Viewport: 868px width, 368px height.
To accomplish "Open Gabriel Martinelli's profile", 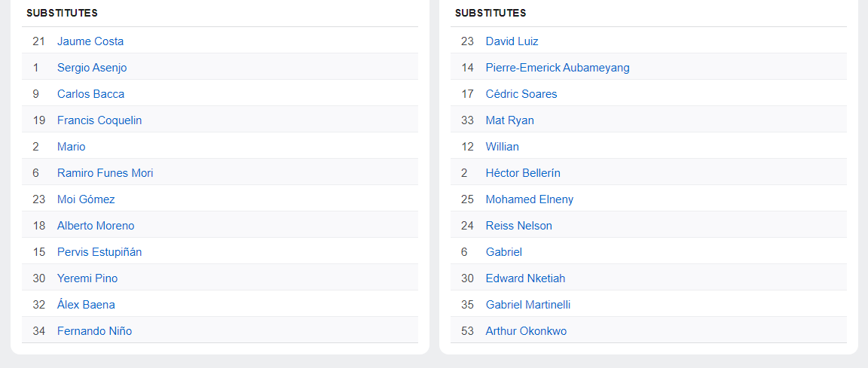I will (528, 305).
